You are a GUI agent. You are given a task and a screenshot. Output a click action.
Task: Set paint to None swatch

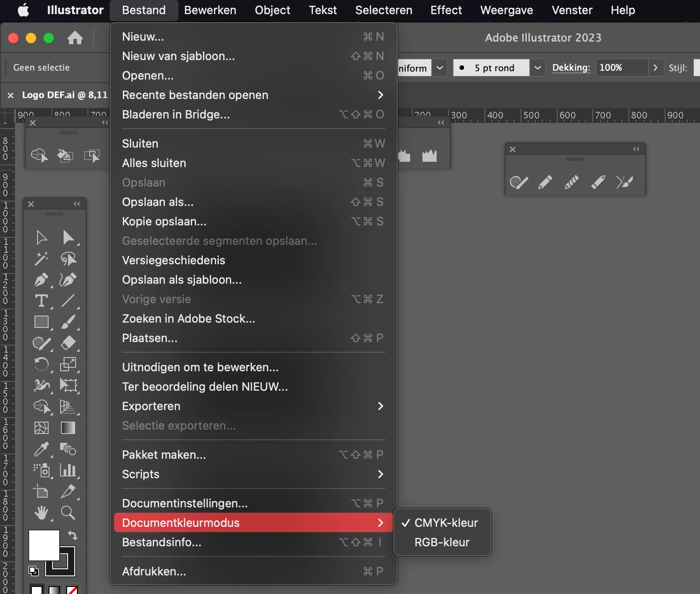tap(72, 590)
